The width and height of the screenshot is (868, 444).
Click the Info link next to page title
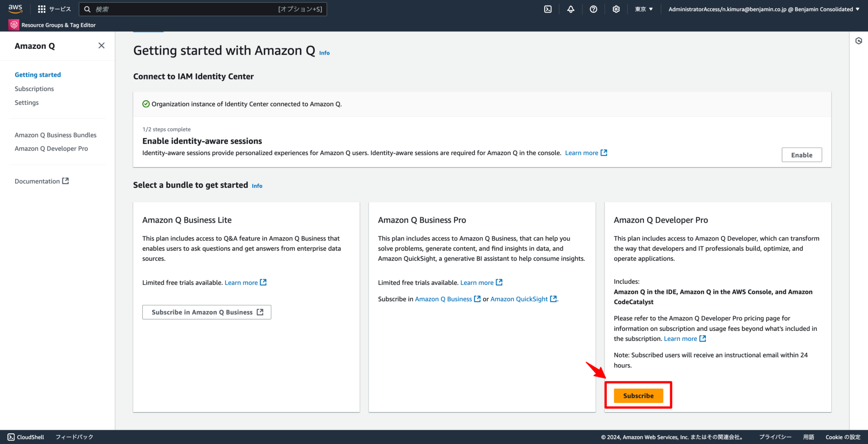tap(324, 53)
